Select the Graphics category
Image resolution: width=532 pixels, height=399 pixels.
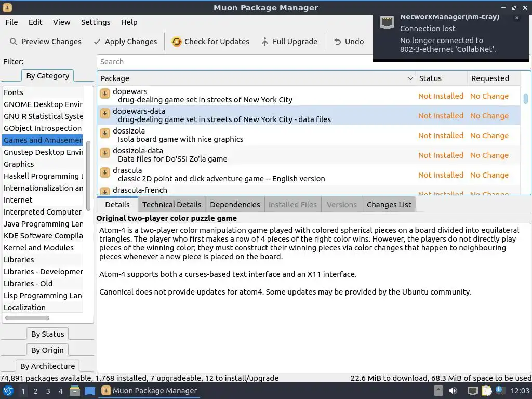(x=43, y=164)
